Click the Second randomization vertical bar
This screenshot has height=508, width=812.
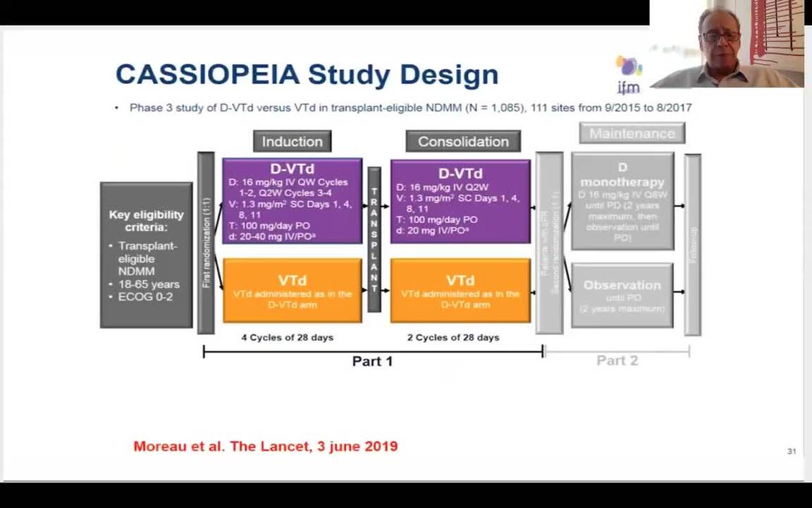(549, 243)
